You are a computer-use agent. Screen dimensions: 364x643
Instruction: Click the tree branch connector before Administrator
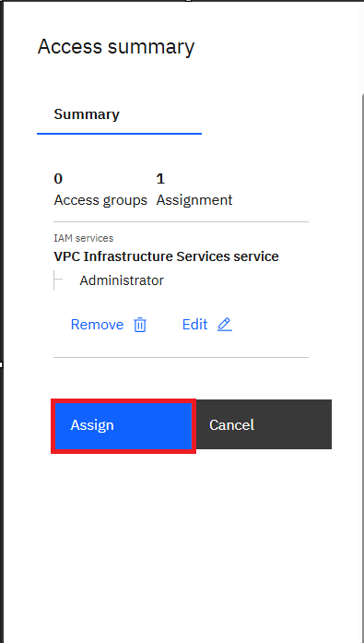coord(58,280)
